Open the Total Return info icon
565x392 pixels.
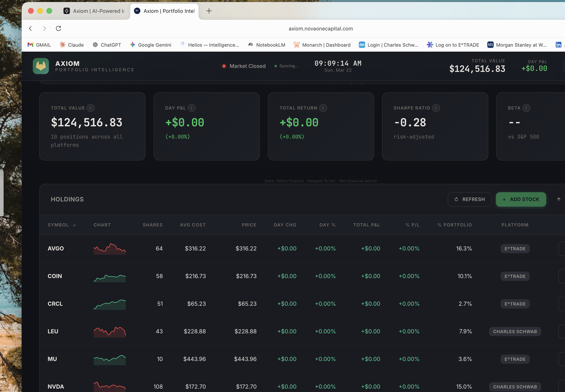(323, 108)
